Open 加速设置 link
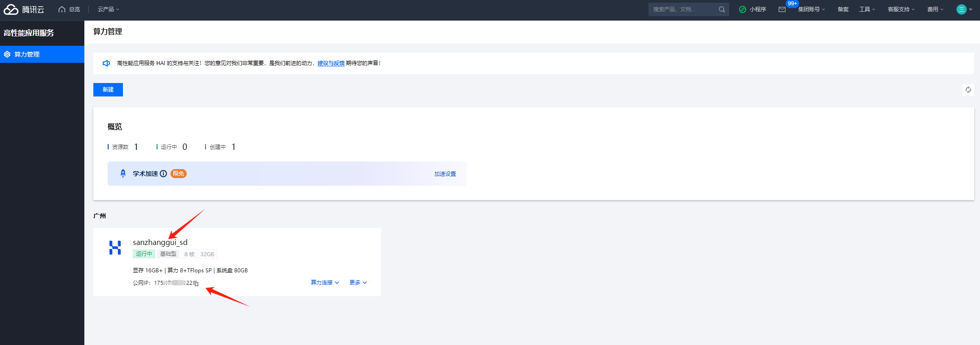980x345 pixels. [445, 174]
